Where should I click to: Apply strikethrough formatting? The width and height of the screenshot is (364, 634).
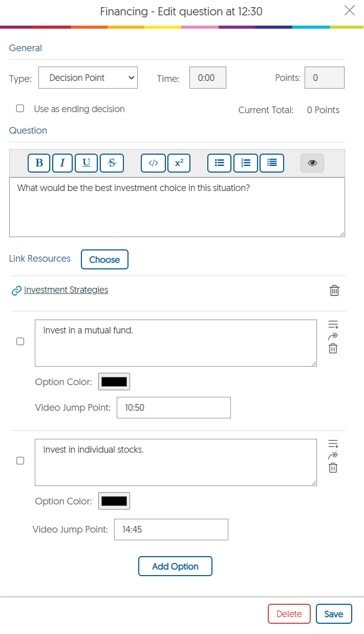pos(112,163)
